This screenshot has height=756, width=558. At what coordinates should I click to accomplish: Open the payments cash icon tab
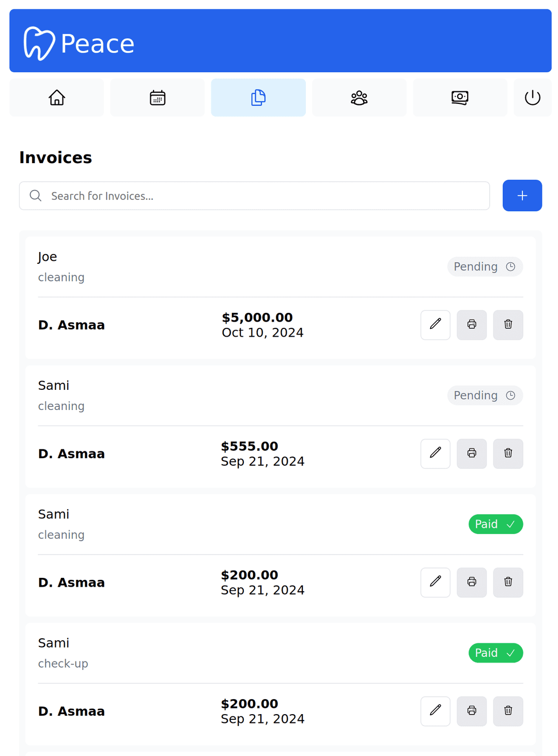(x=460, y=98)
